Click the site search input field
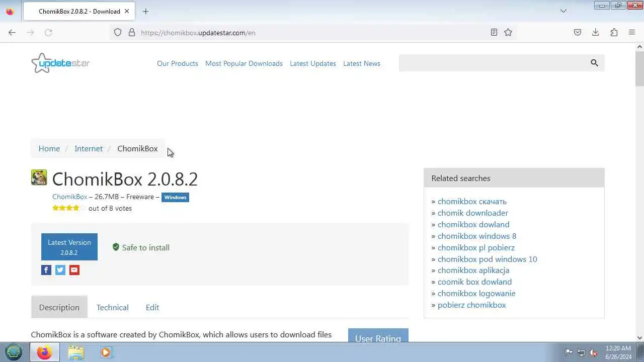The width and height of the screenshot is (644, 362). click(493, 63)
